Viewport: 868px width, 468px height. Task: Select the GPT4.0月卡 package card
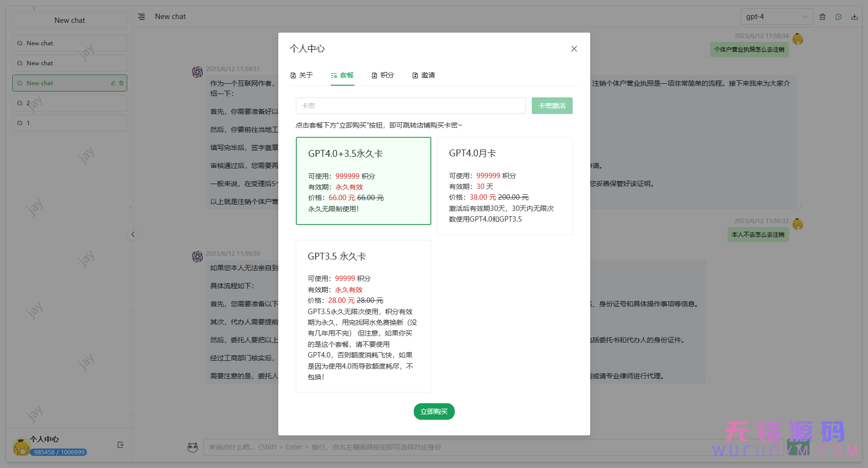[x=504, y=186]
